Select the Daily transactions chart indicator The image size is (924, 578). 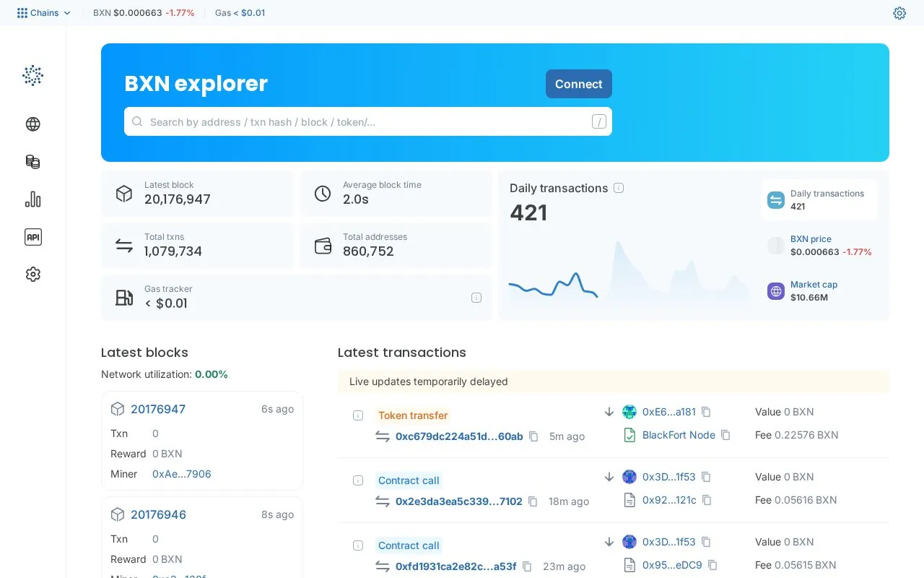pyautogui.click(x=819, y=200)
